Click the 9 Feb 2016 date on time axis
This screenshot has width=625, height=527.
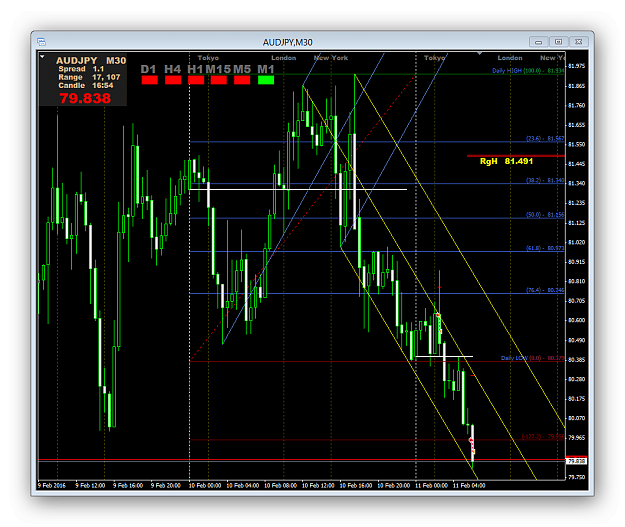click(52, 486)
